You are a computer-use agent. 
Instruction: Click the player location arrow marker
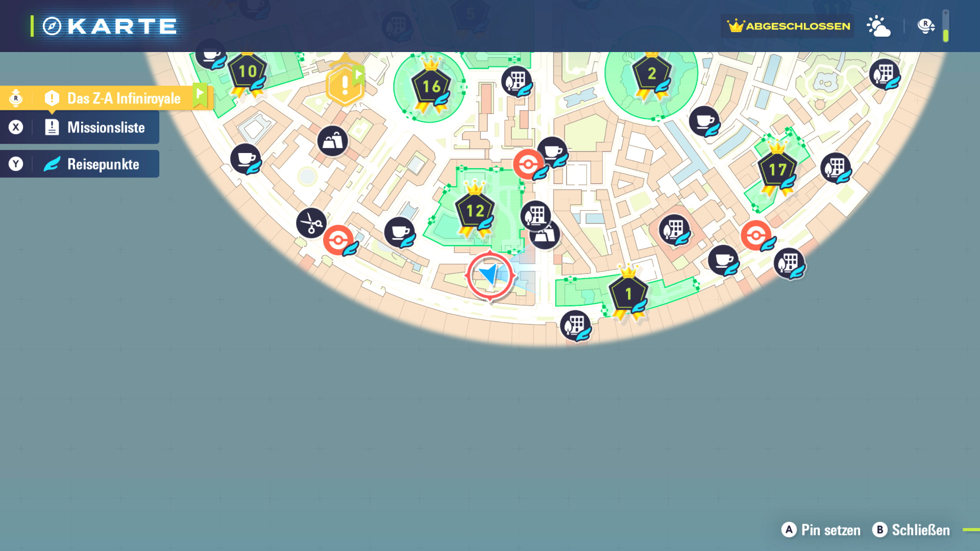coord(490,275)
